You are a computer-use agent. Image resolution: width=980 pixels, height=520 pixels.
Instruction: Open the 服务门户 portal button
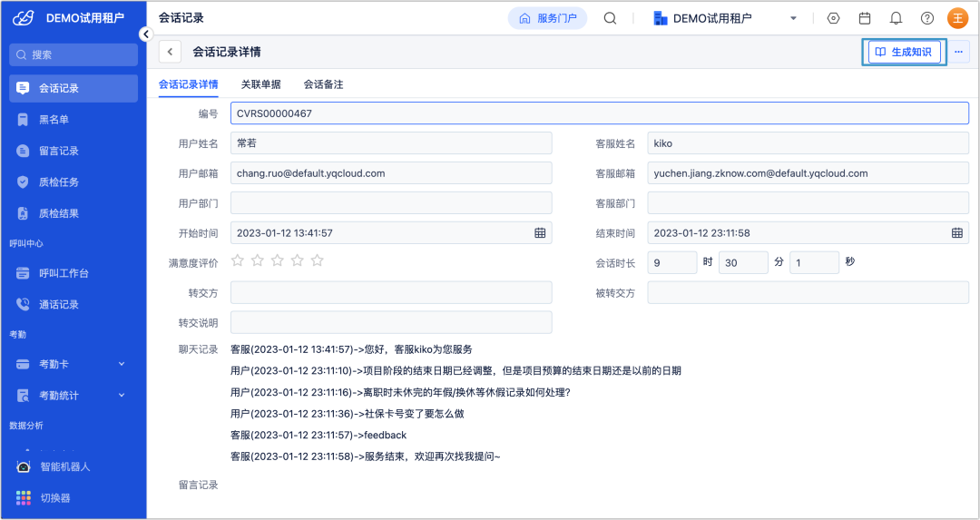point(547,18)
